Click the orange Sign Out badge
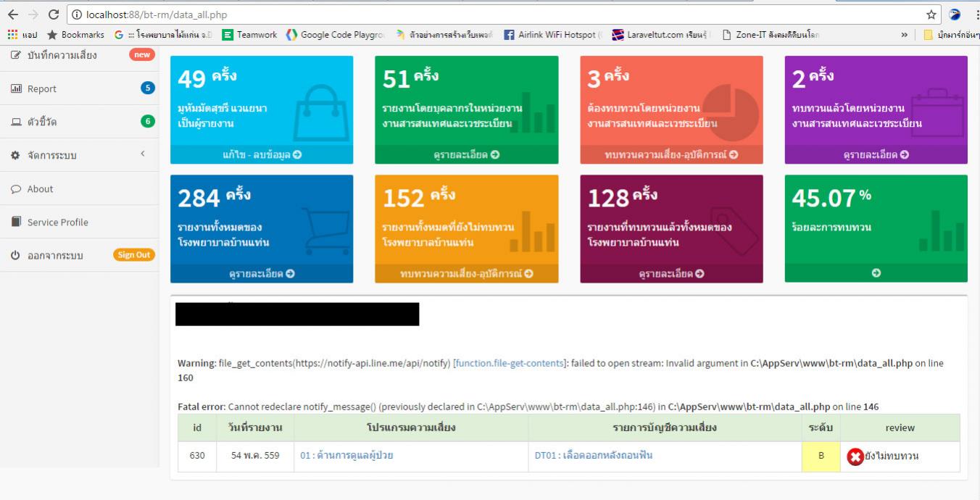The width and height of the screenshot is (980, 500). (x=134, y=255)
